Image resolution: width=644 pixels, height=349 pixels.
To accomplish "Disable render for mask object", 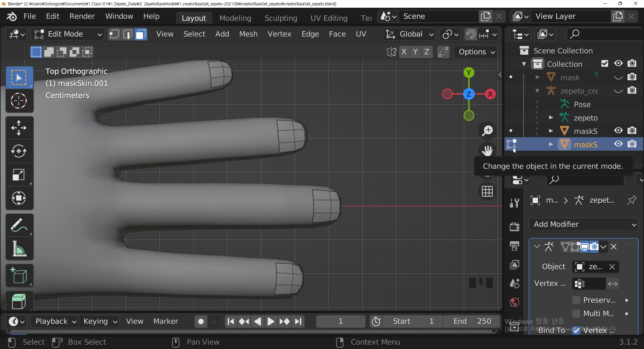I will click(632, 77).
